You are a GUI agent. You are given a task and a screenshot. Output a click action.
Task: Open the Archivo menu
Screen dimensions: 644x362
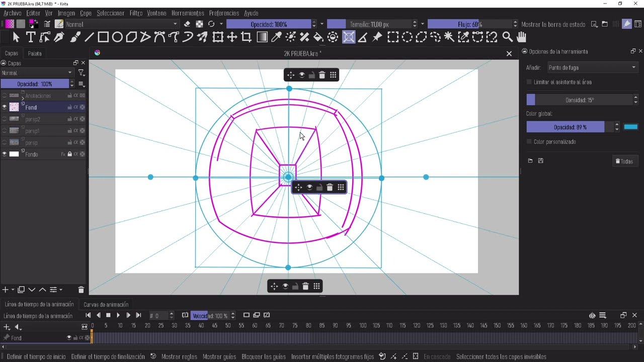pos(13,13)
